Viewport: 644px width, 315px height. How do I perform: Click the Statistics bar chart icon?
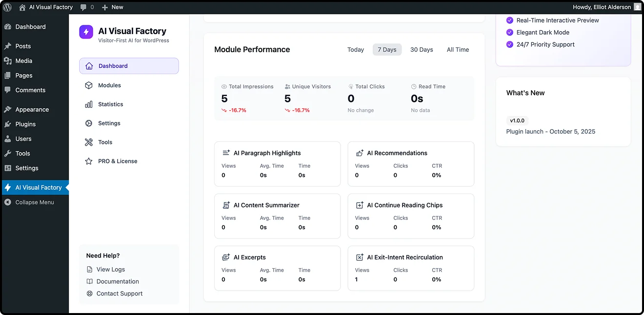tap(89, 104)
